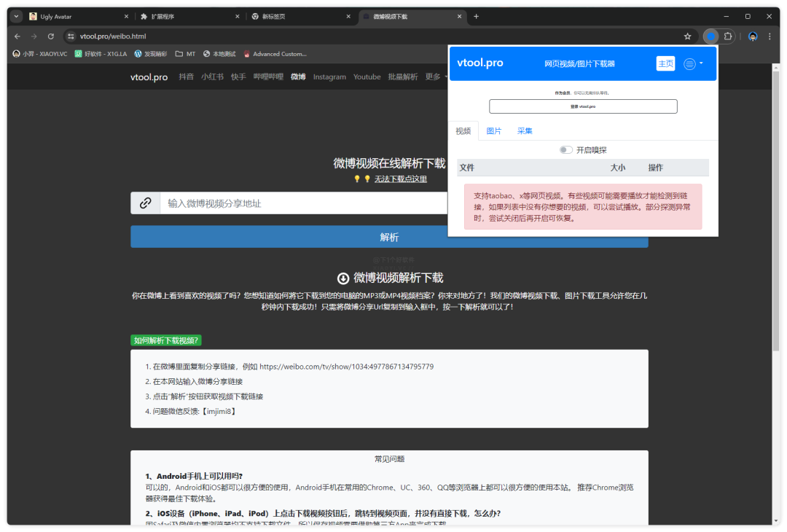The height and width of the screenshot is (532, 787).
Task: Click the 无法下载点这里 link
Action: coord(401,179)
